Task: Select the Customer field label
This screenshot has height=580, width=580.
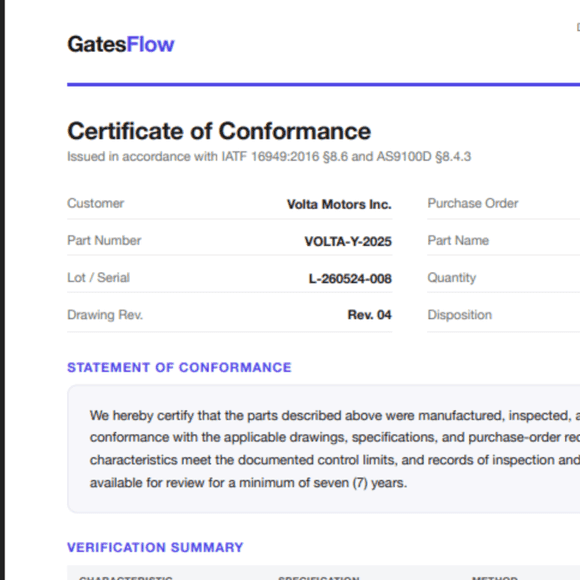Action: coord(95,203)
